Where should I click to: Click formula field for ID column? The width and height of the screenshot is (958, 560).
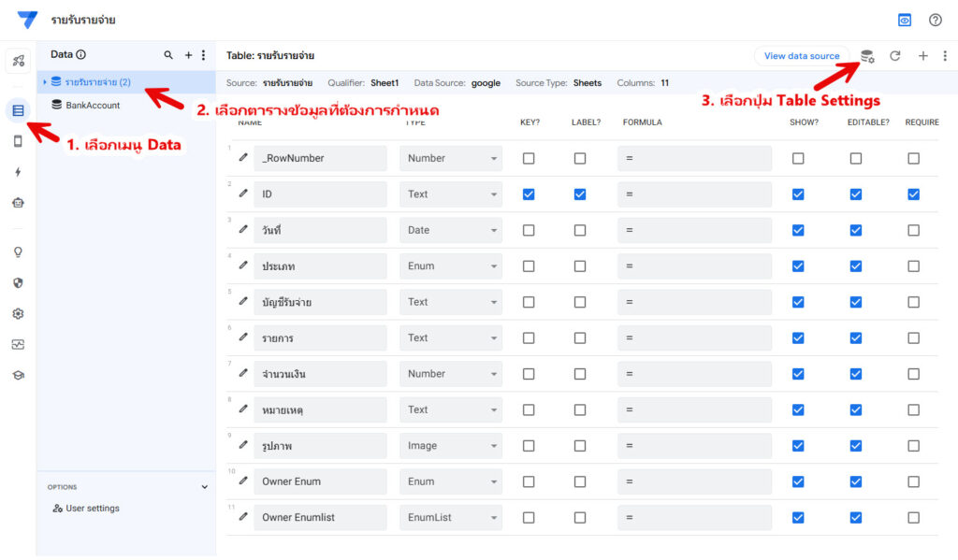694,194
